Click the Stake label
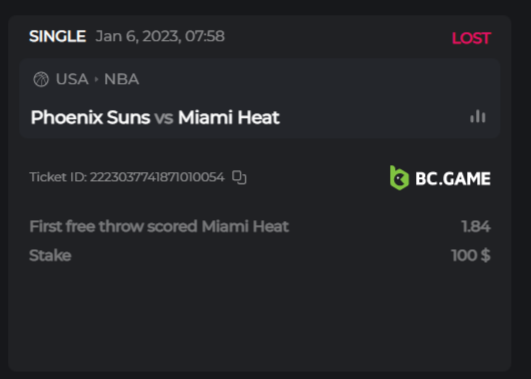This screenshot has width=531, height=379. [x=50, y=255]
